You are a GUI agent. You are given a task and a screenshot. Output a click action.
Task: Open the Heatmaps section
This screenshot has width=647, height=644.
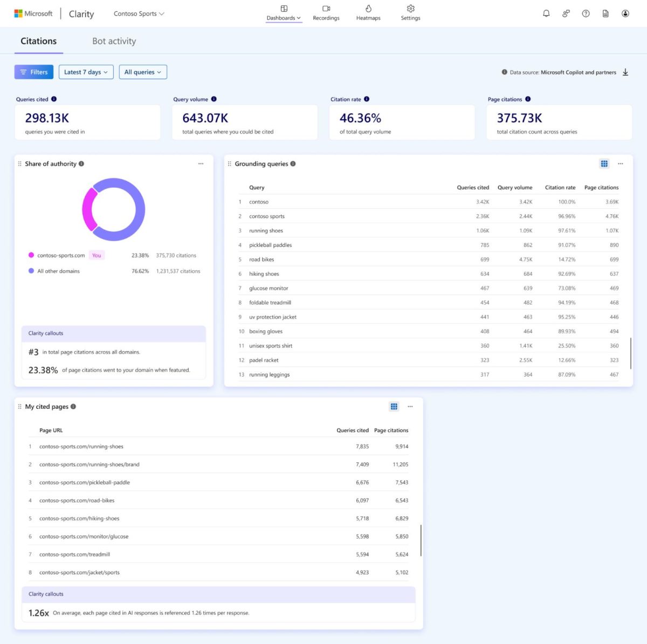368,13
